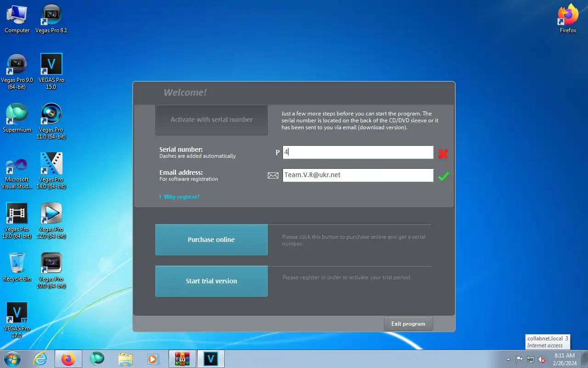Select the Supermium desktop shortcut
This screenshot has width=588, height=368.
pos(17,118)
